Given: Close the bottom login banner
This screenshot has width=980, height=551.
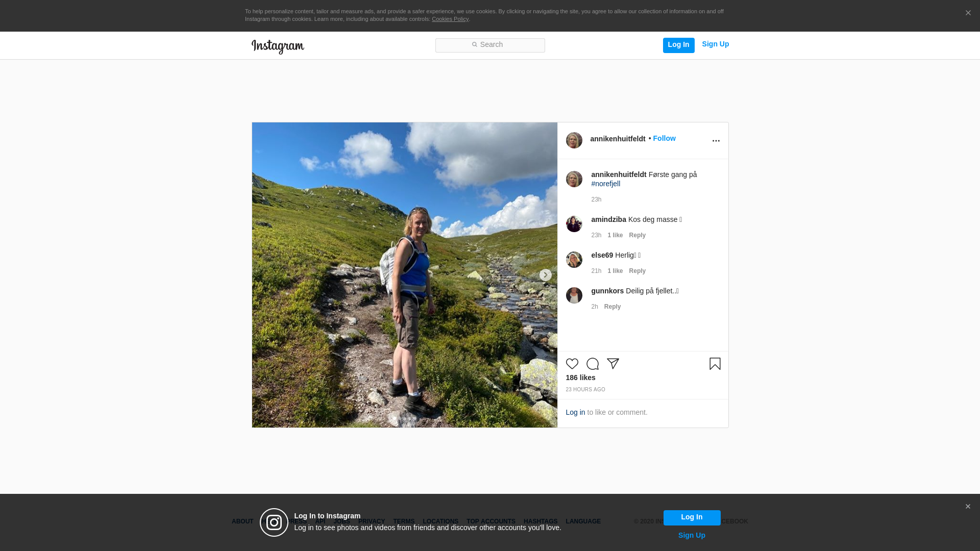Looking at the screenshot, I should pos(968,507).
